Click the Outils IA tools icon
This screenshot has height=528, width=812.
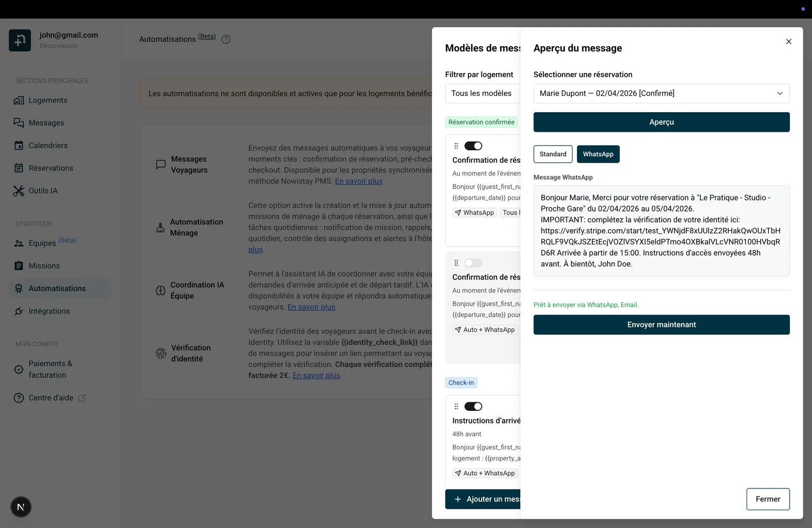coord(19,191)
